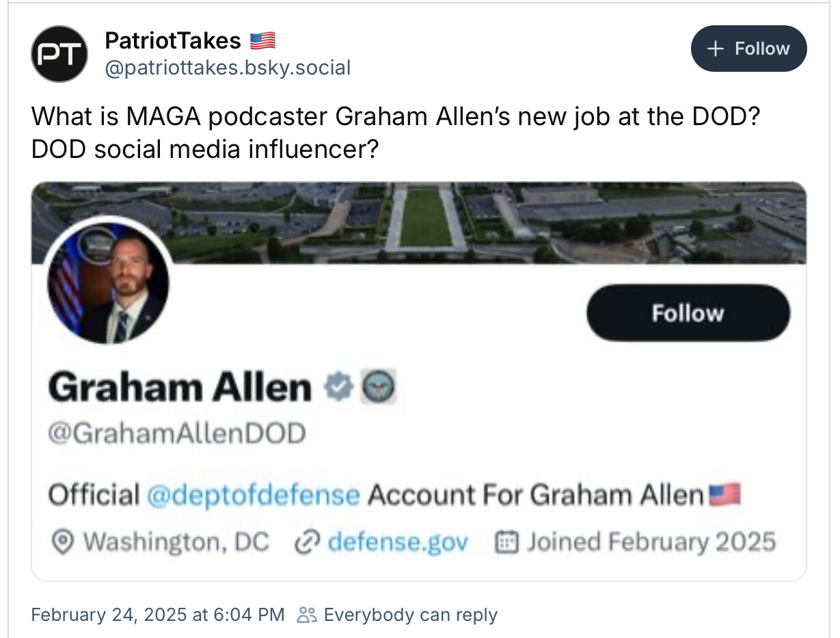The image size is (840, 638).
Task: Open the PatriotTakes display name
Action: click(173, 41)
